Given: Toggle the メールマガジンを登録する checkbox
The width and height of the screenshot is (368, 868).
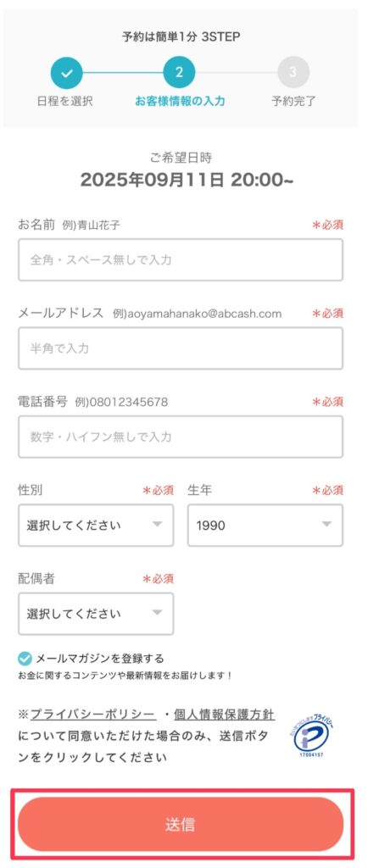Looking at the screenshot, I should (25, 659).
